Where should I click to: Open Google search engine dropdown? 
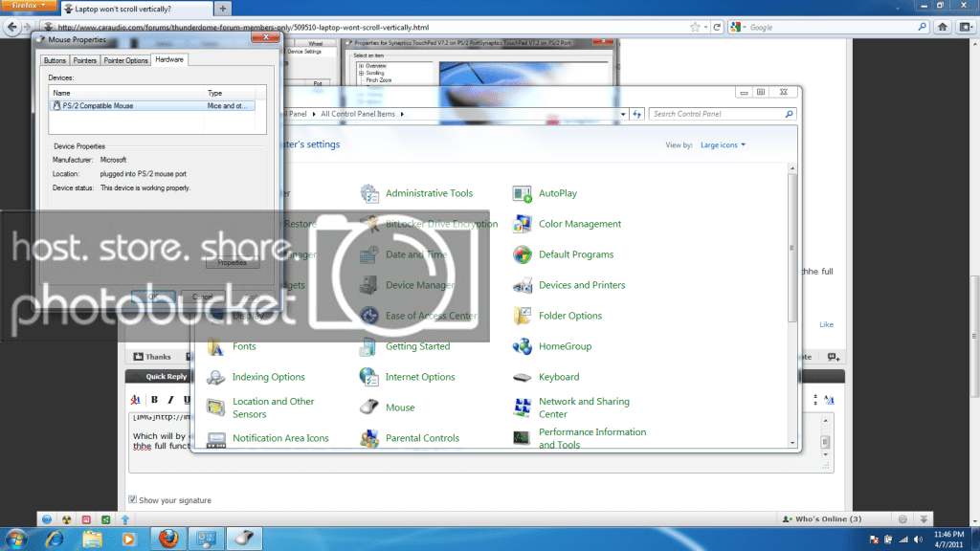tap(738, 27)
